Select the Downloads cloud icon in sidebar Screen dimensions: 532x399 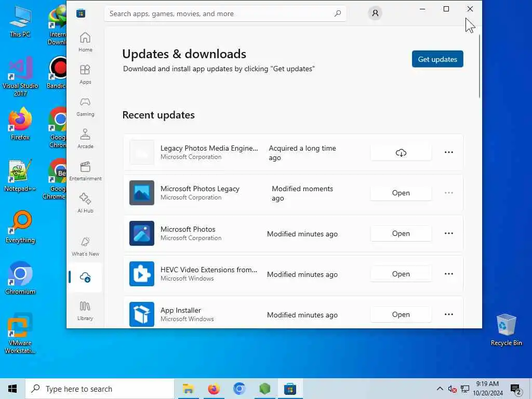click(x=85, y=277)
